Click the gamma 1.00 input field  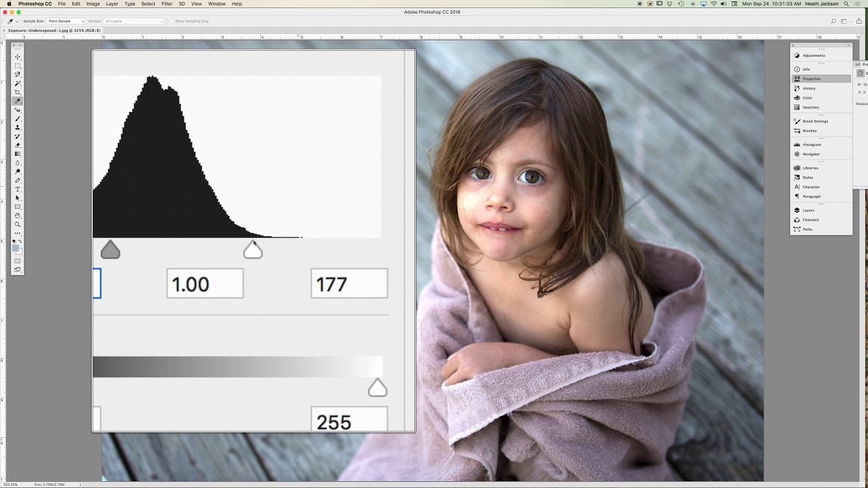click(x=205, y=283)
